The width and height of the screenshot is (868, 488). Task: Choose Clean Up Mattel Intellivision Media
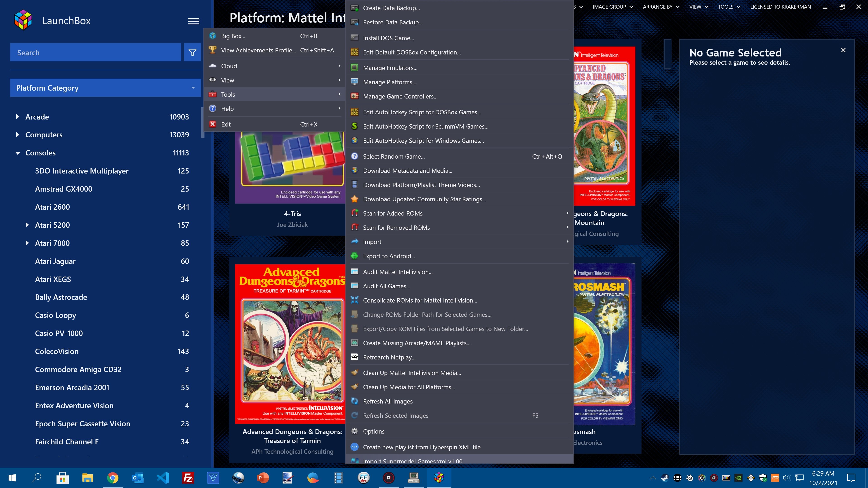point(460,373)
